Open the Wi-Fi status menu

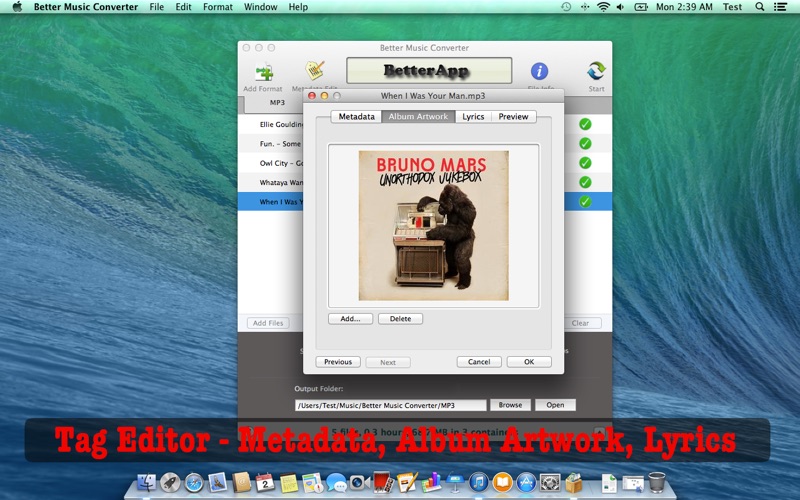click(x=603, y=7)
